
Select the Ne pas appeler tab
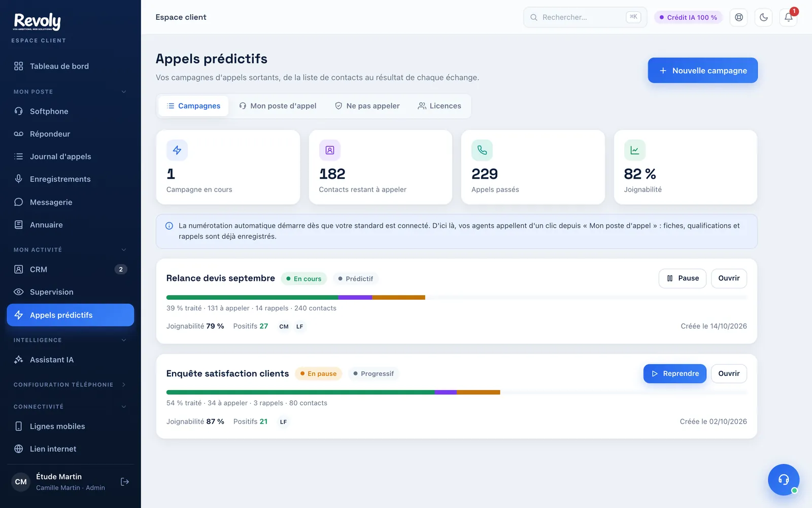(x=367, y=106)
